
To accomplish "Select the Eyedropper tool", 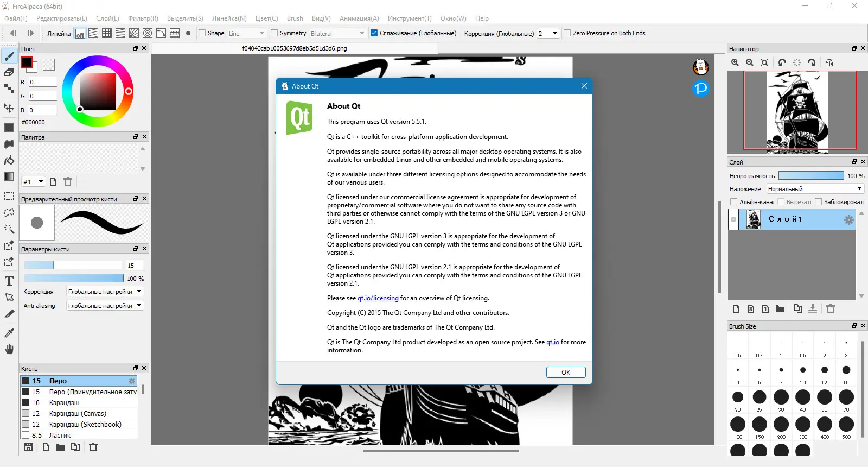I will (9, 333).
